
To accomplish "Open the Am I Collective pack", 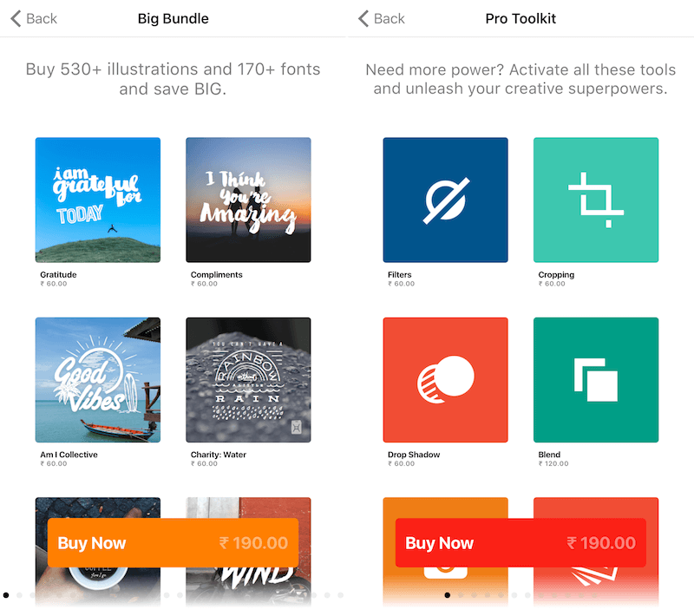I will click(x=98, y=380).
